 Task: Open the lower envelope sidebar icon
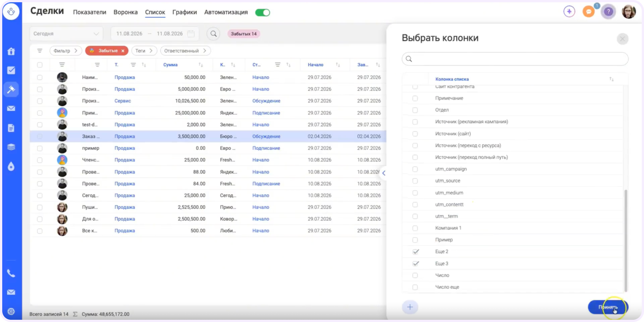pos(11,292)
